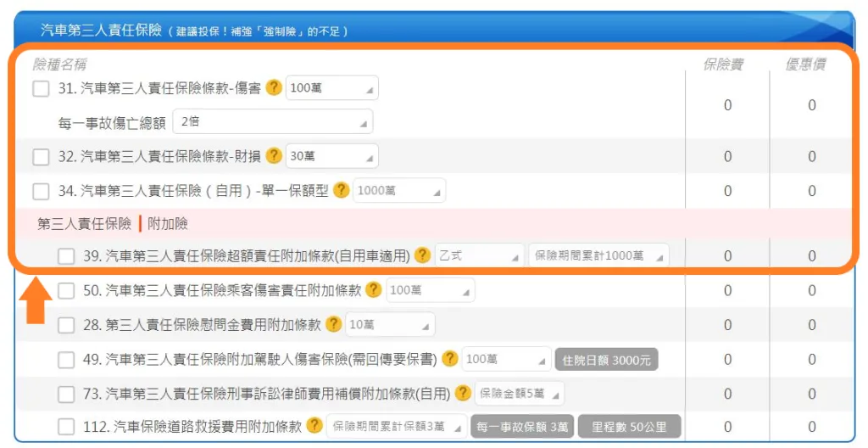Click the 每一事故保額 3萬 badge
This screenshot has height=448, width=868.
tap(522, 427)
